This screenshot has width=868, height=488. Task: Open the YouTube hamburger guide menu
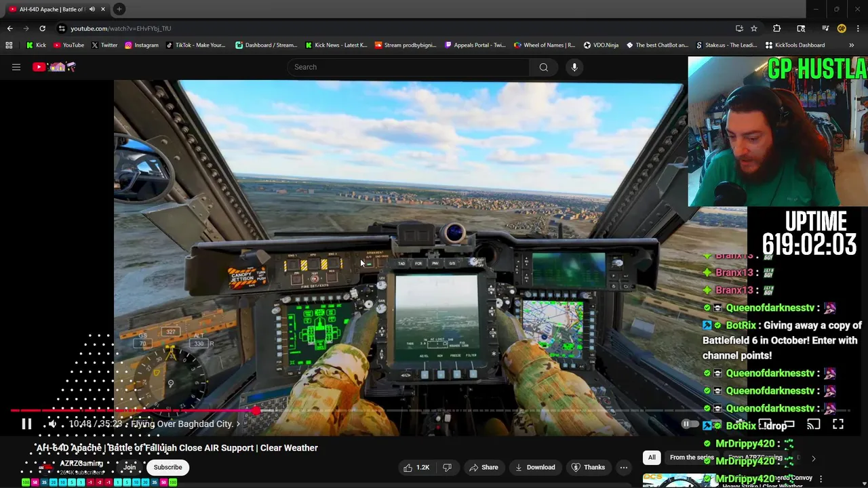click(x=16, y=67)
